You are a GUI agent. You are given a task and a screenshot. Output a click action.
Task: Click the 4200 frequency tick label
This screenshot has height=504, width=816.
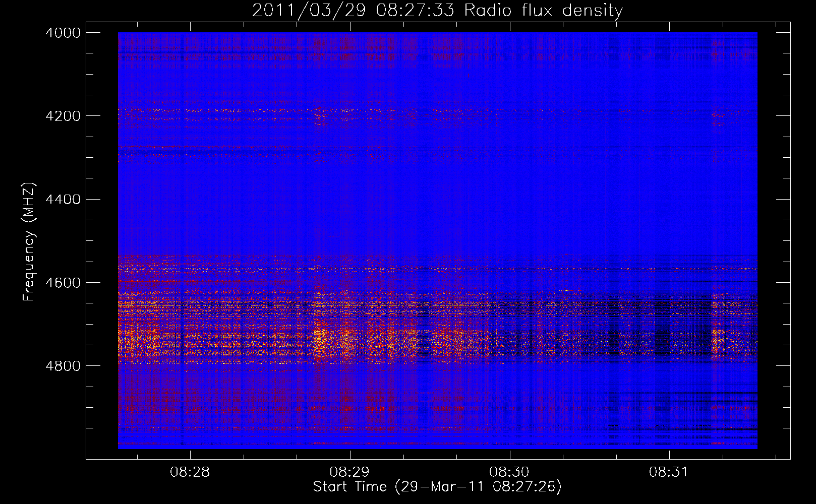(63, 116)
